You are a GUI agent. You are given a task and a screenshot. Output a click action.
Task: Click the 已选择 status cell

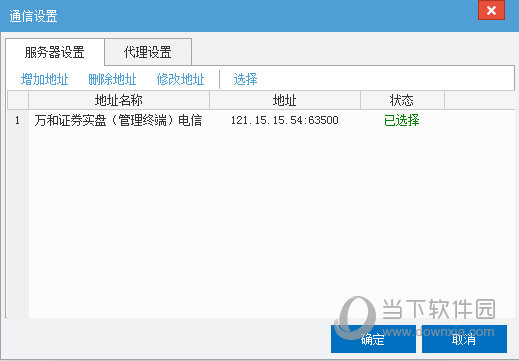[402, 120]
